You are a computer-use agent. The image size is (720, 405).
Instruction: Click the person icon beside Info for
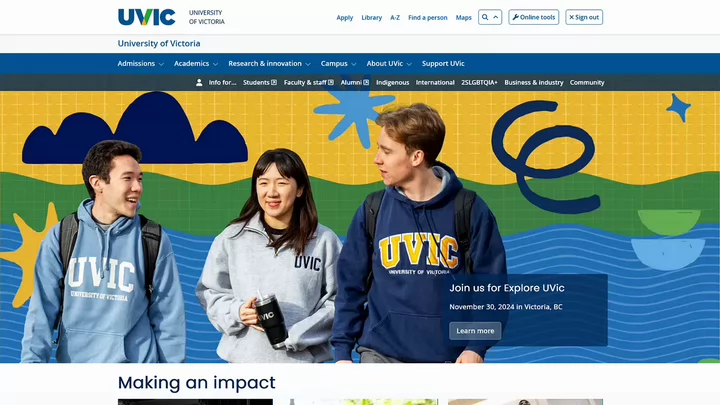point(199,83)
